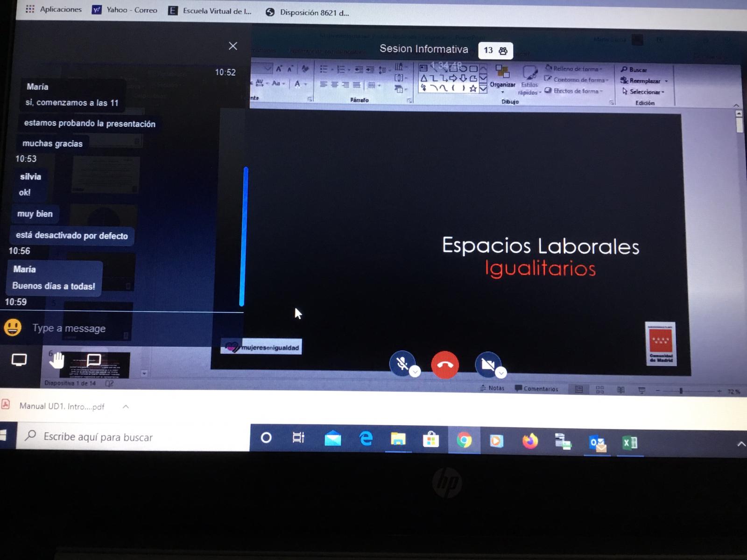Open the Seleccionar dropdown

643,92
